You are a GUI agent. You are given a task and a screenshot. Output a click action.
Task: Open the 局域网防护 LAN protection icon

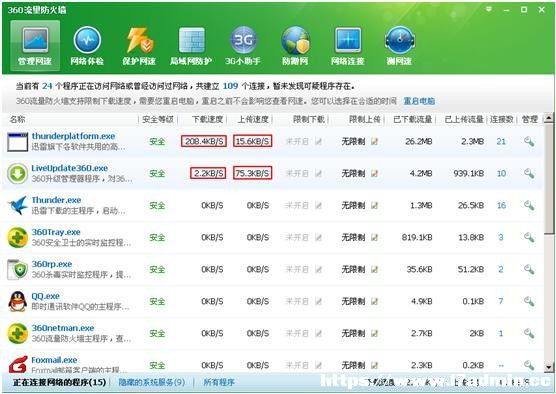191,45
